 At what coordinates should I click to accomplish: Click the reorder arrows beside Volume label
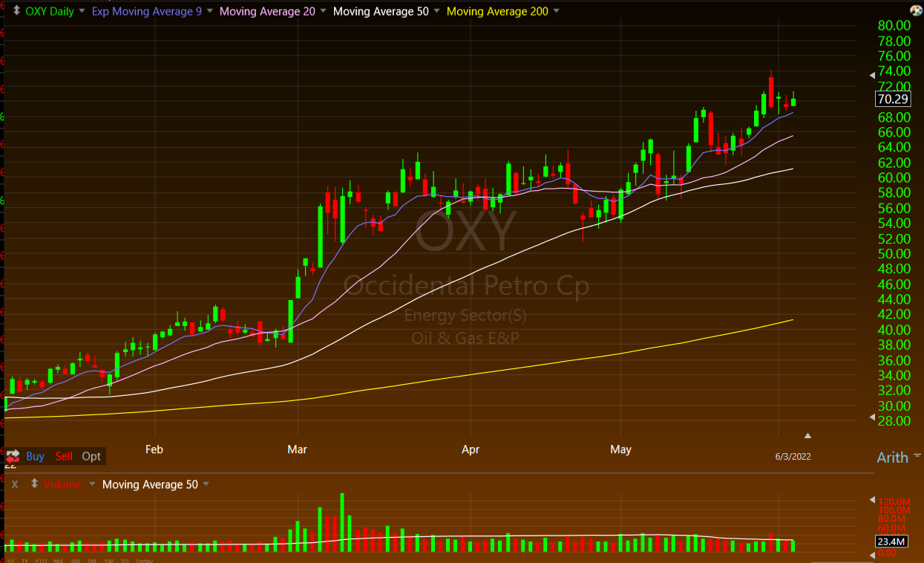click(34, 484)
